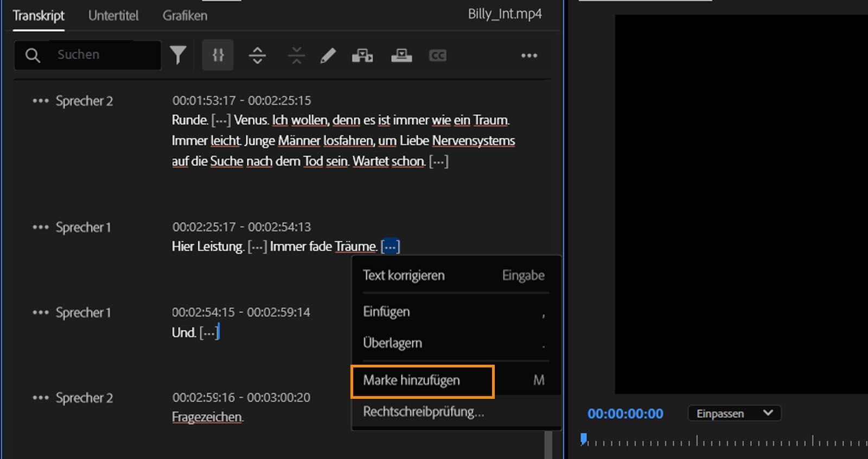Choose Text korrigieren from context menu
This screenshot has width=868, height=459.
point(456,275)
